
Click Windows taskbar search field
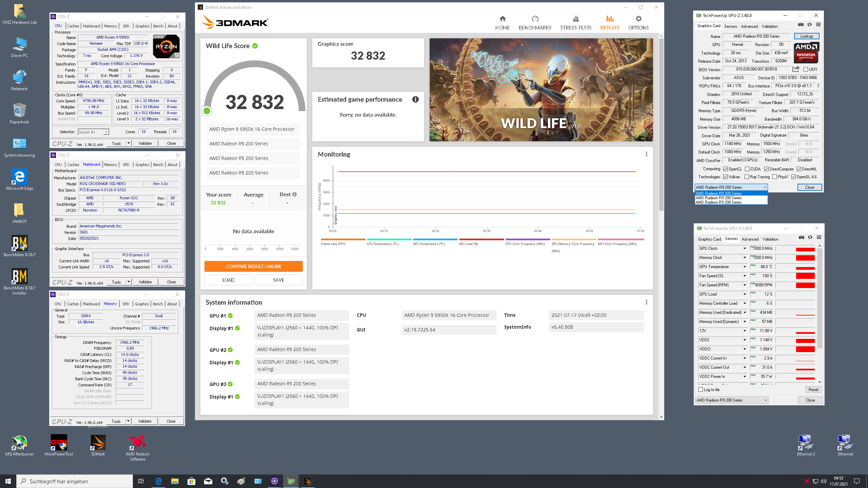(x=75, y=481)
